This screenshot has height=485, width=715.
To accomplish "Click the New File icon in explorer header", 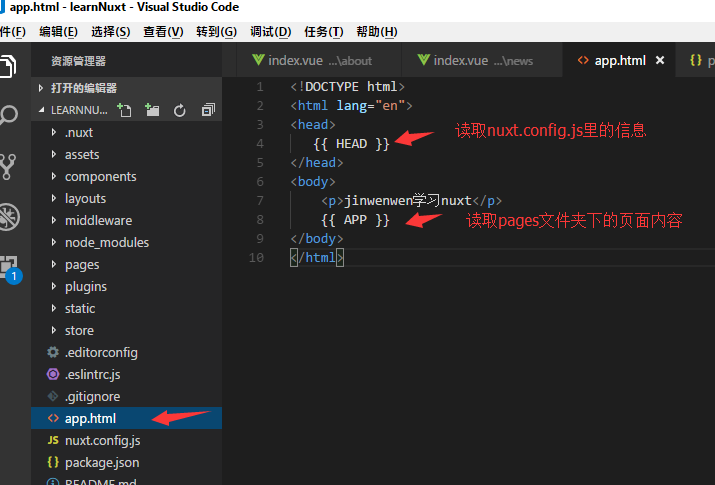I will pos(124,110).
